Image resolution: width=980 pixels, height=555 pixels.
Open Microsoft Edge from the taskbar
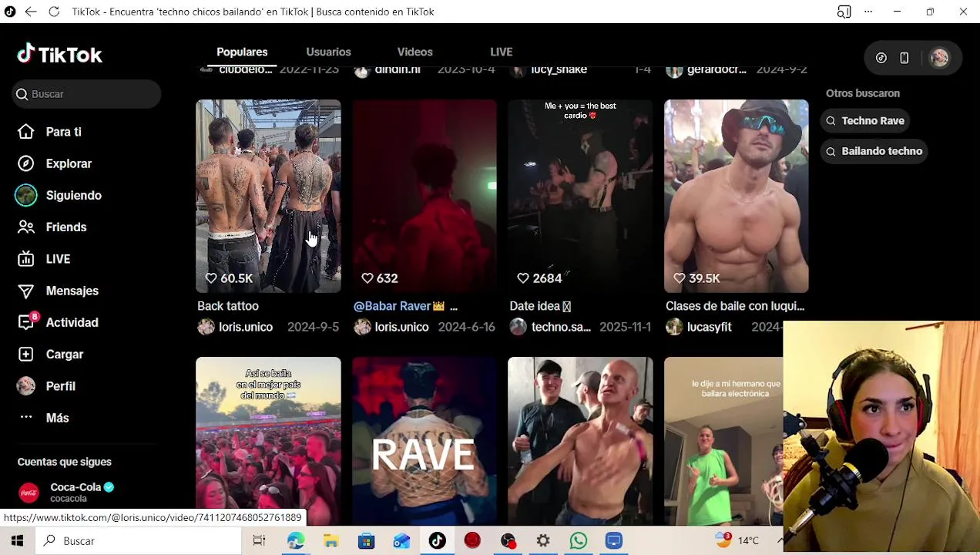[x=295, y=541]
